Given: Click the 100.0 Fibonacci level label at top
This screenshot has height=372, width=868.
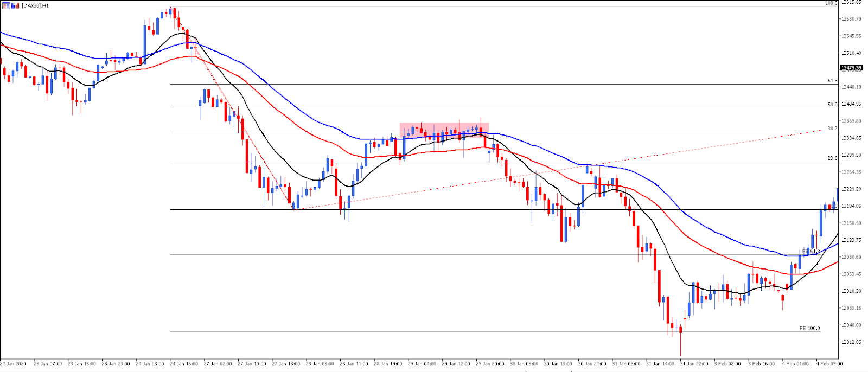Looking at the screenshot, I should [x=831, y=3].
